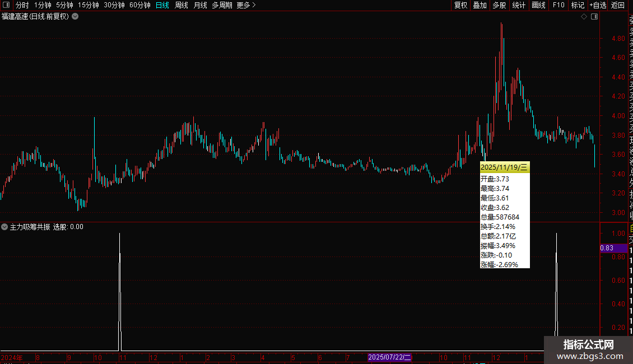Click the 2024年 label on the time axis
633x364 pixels.
point(12,357)
